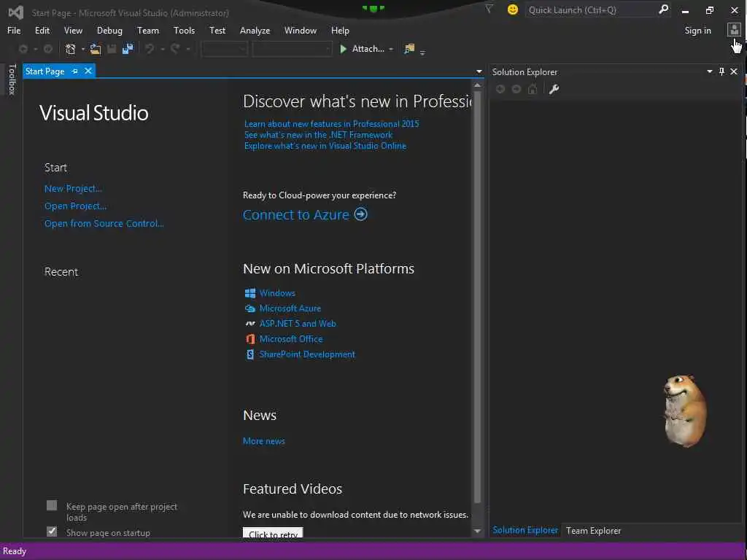This screenshot has height=560, width=747.
Task: Open the Toolbox side tab
Action: [x=12, y=79]
